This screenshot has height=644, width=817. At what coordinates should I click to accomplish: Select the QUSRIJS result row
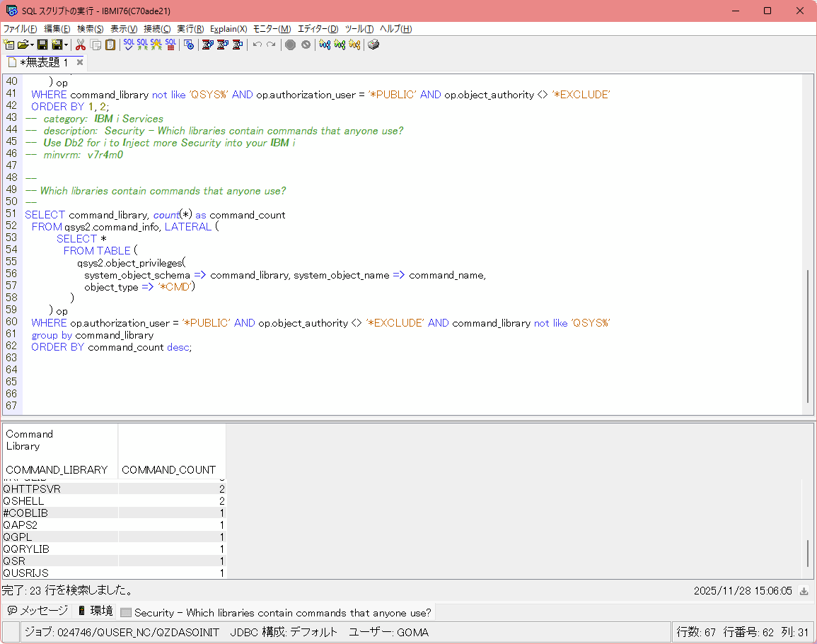tap(114, 573)
